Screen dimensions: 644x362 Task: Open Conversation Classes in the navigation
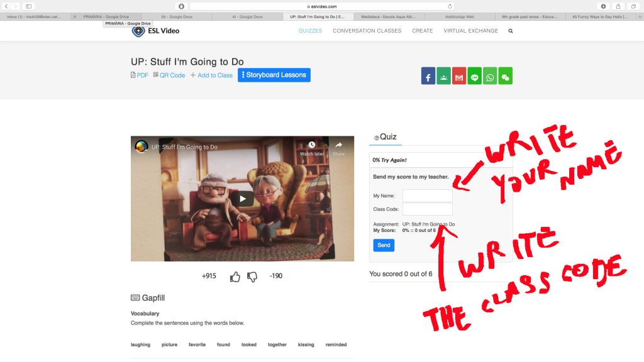point(367,31)
